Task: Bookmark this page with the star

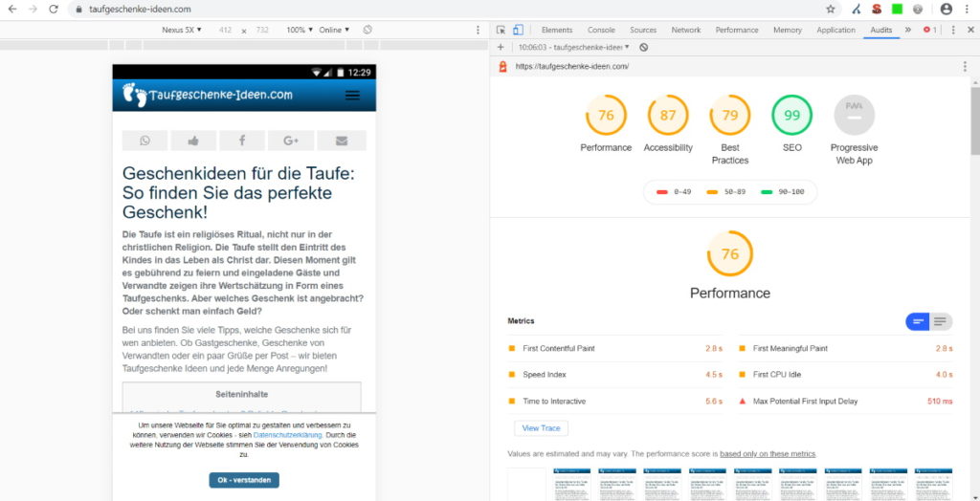Action: (x=830, y=10)
